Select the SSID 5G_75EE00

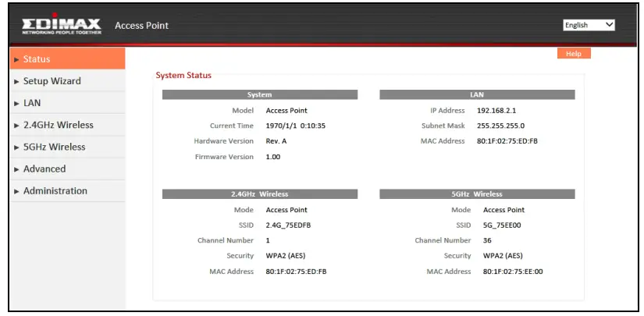point(502,225)
